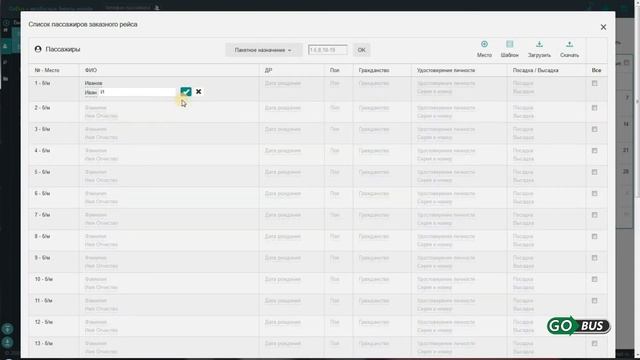Close the passenger list dialog
Screen dimensions: 640x360
pyautogui.click(x=603, y=27)
